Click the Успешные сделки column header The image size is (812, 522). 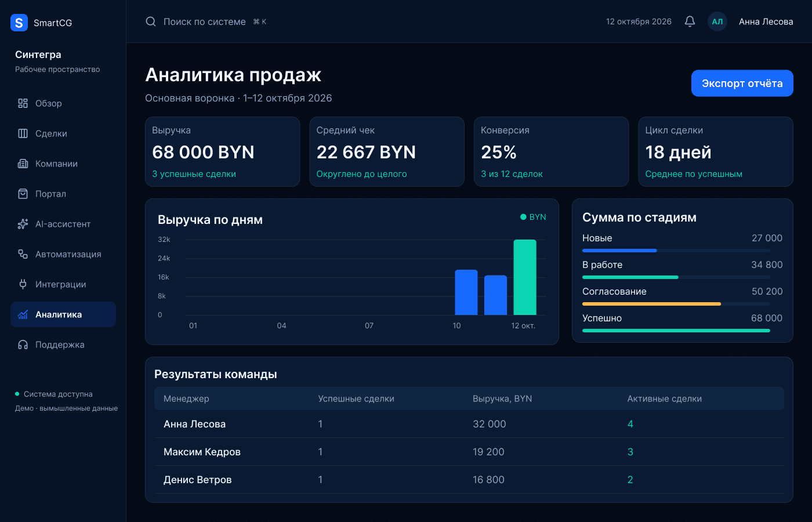(356, 398)
